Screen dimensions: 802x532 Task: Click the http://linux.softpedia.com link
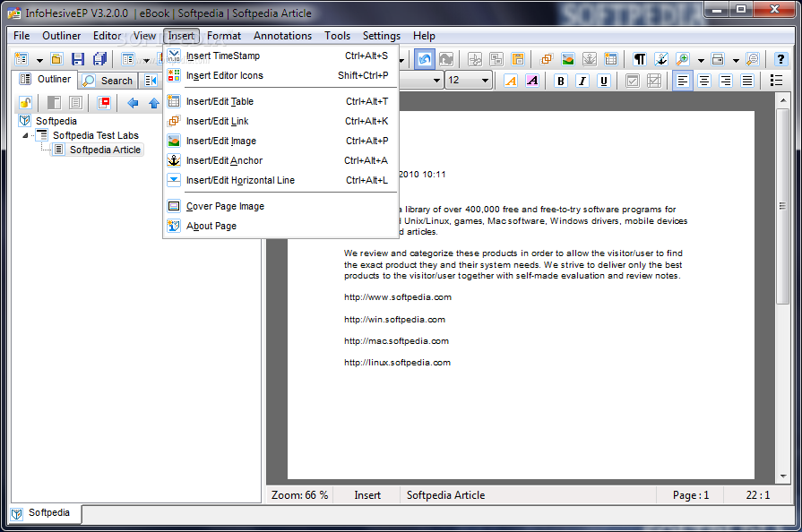click(397, 363)
